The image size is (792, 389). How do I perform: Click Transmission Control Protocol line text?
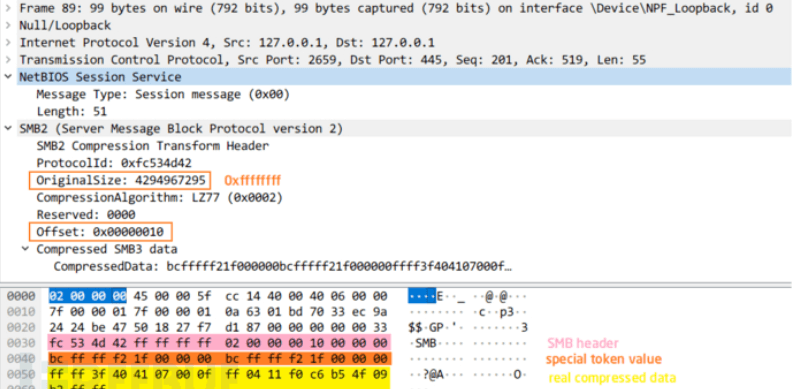[332, 60]
